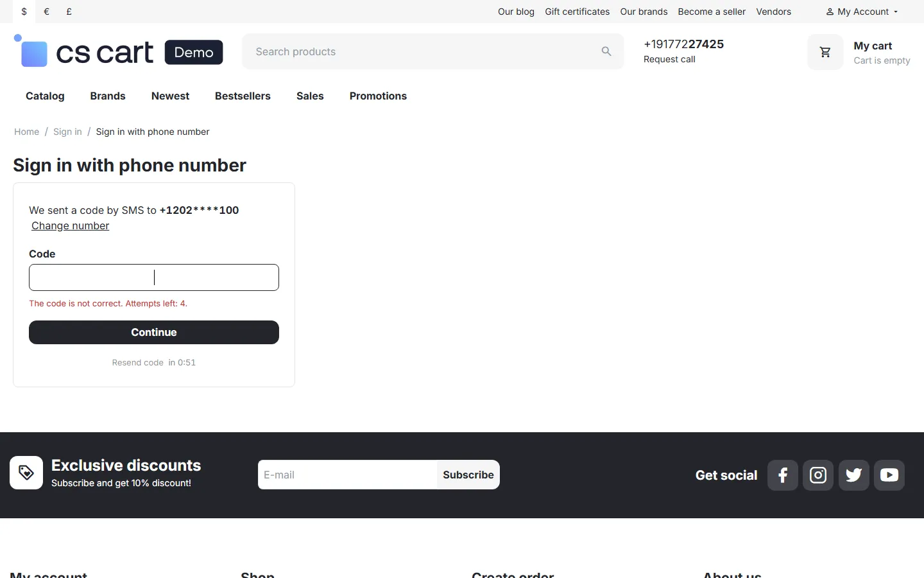Open the Catalog menu
The height and width of the screenshot is (578, 924).
point(45,96)
